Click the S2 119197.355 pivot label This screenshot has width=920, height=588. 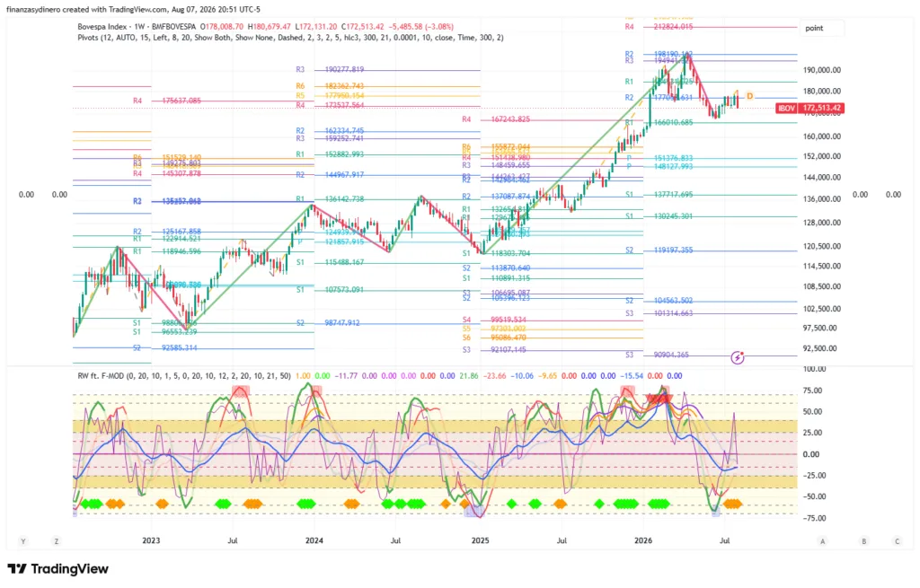[x=659, y=250]
